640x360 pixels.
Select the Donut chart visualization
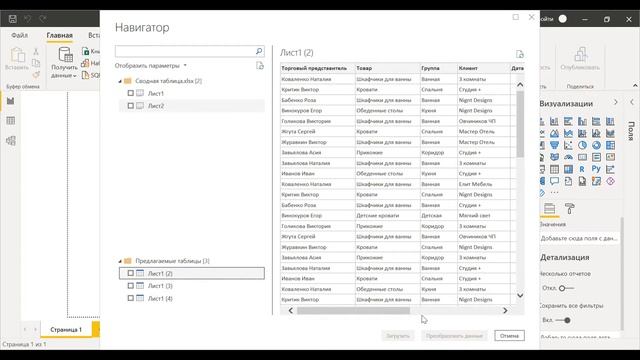pos(596,145)
